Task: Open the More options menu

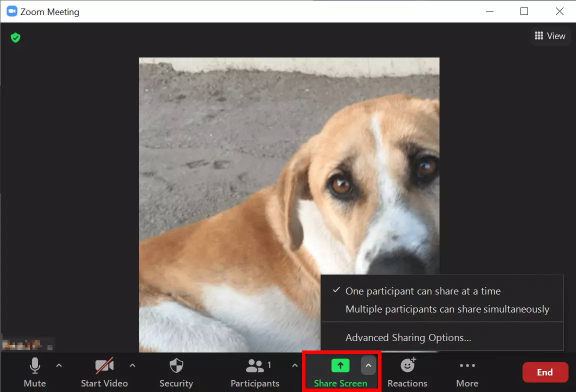Action: click(x=467, y=372)
